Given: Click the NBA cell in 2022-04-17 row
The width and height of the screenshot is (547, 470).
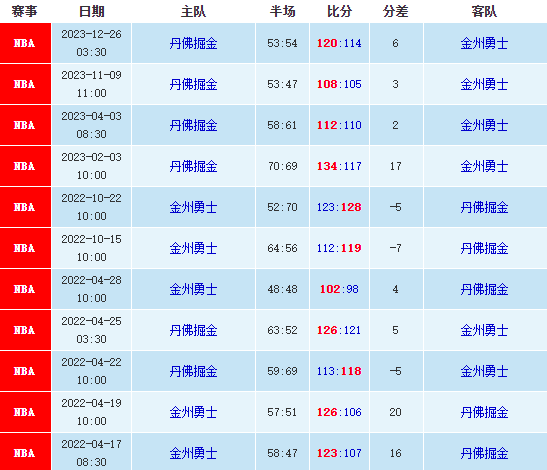Looking at the screenshot, I should [x=25, y=452].
